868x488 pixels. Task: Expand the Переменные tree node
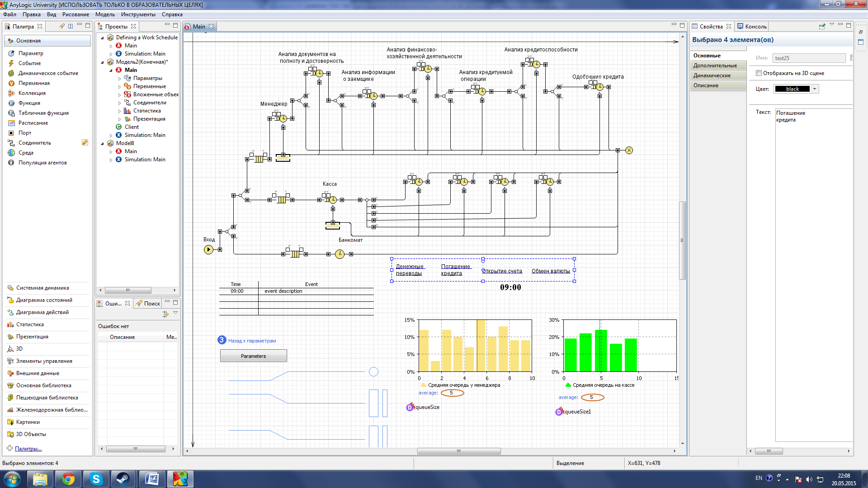point(120,86)
